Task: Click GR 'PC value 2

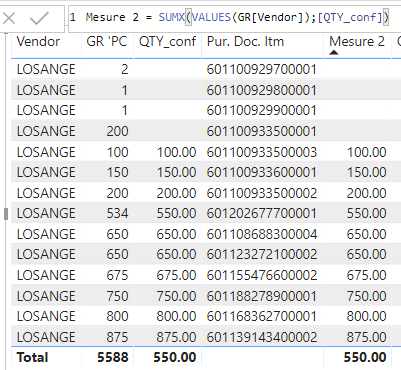Action: [x=124, y=69]
